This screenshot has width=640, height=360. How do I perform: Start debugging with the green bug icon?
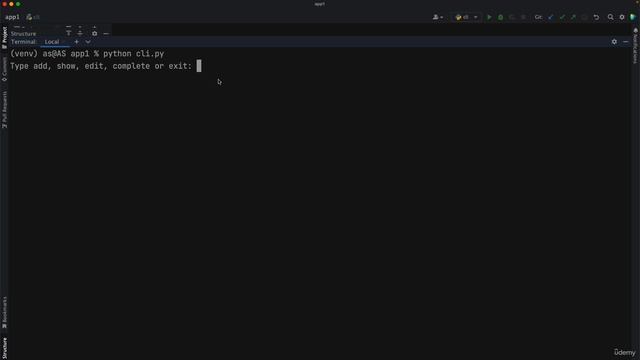click(500, 17)
